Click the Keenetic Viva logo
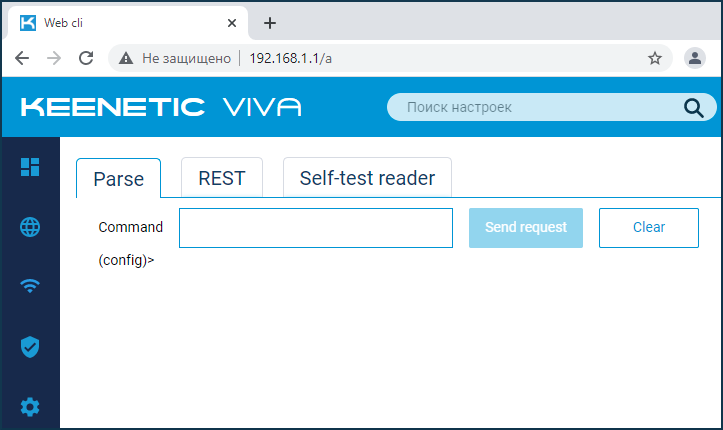723x430 pixels. click(x=161, y=107)
